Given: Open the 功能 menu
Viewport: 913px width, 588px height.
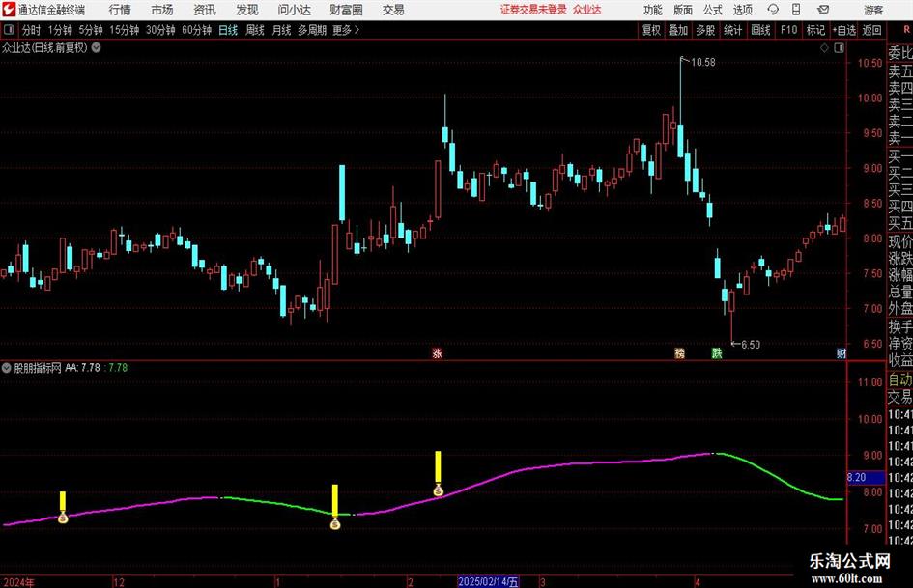Looking at the screenshot, I should pyautogui.click(x=653, y=10).
